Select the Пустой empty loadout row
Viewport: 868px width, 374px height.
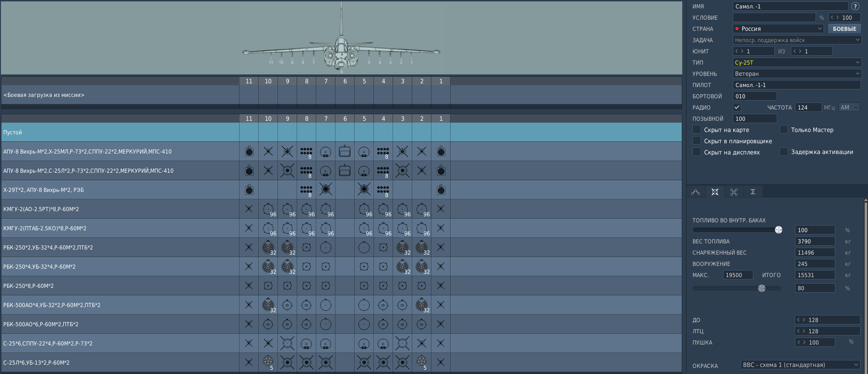click(341, 132)
